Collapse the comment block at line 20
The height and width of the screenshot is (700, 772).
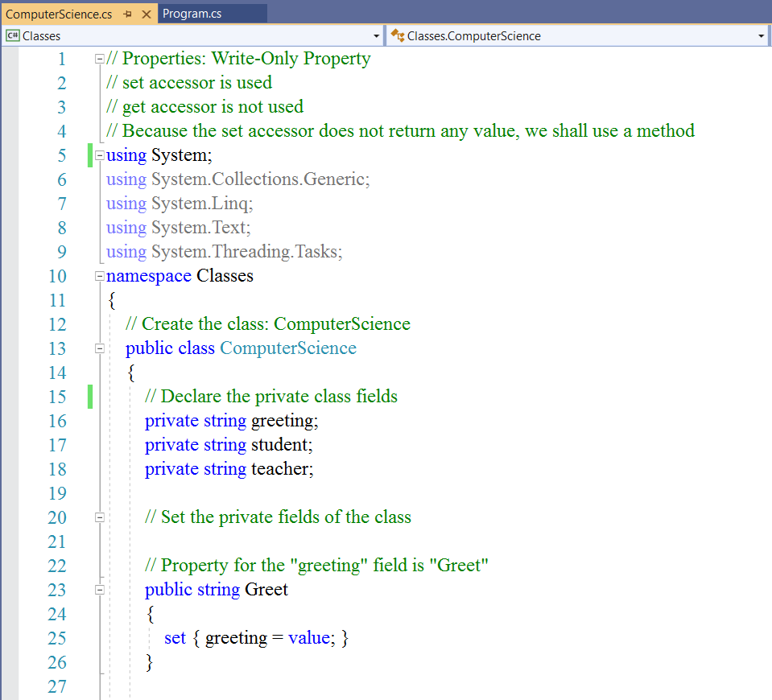(x=100, y=517)
